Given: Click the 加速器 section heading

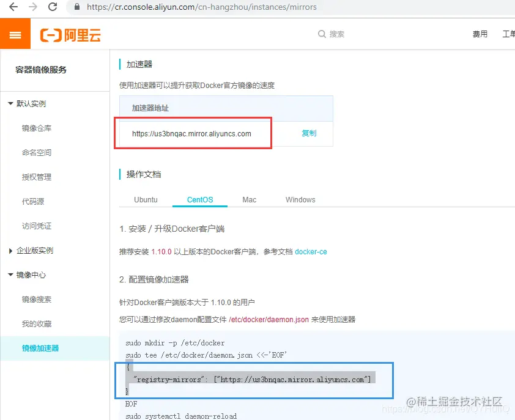Looking at the screenshot, I should click(x=139, y=64).
